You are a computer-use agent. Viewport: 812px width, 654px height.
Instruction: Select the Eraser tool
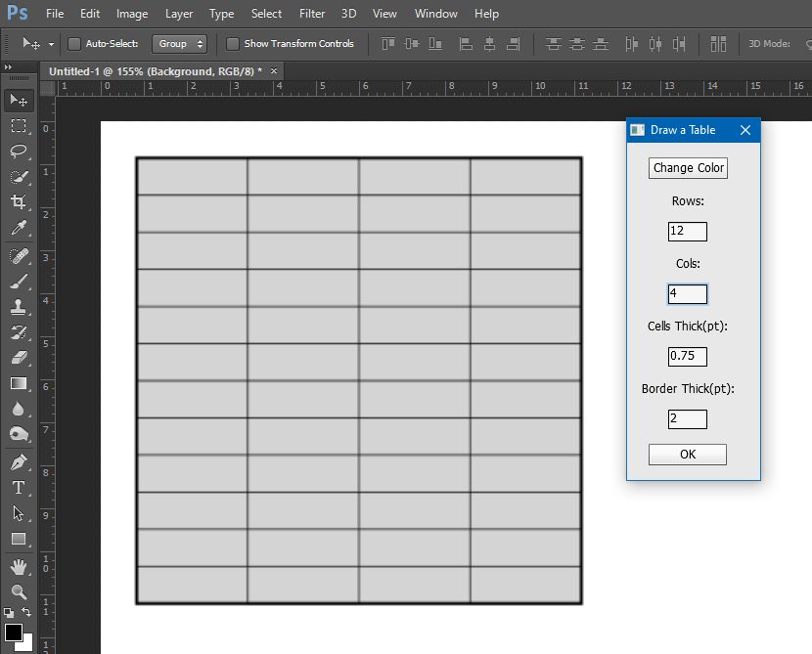(x=19, y=358)
